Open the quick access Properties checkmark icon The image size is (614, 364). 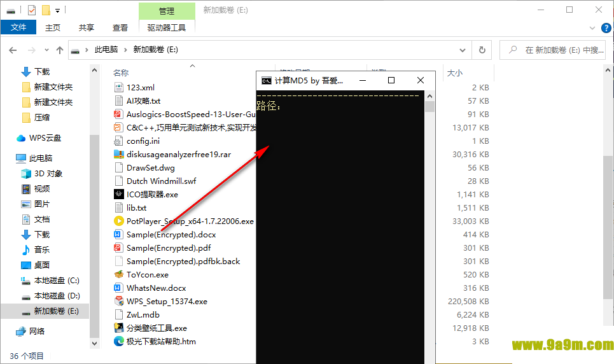pyautogui.click(x=32, y=10)
